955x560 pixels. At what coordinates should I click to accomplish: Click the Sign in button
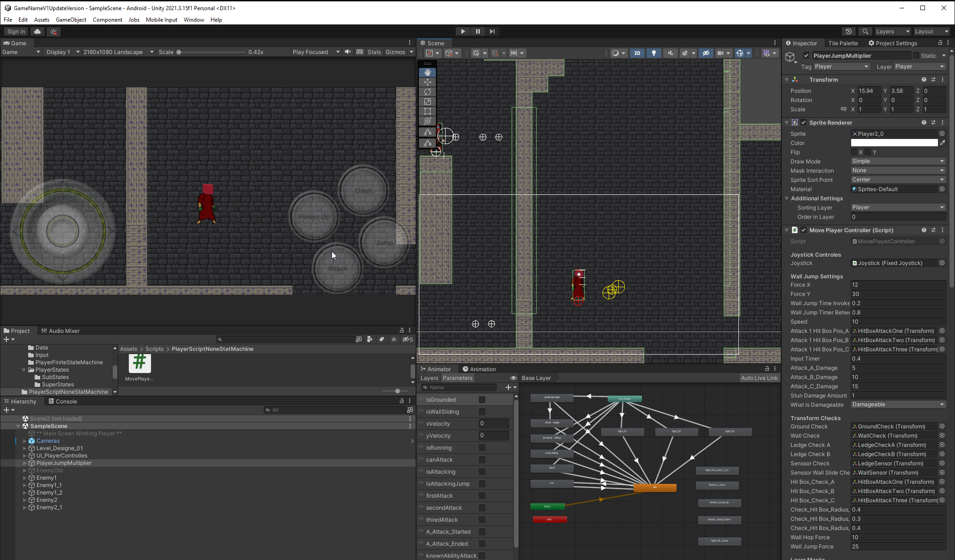click(15, 31)
